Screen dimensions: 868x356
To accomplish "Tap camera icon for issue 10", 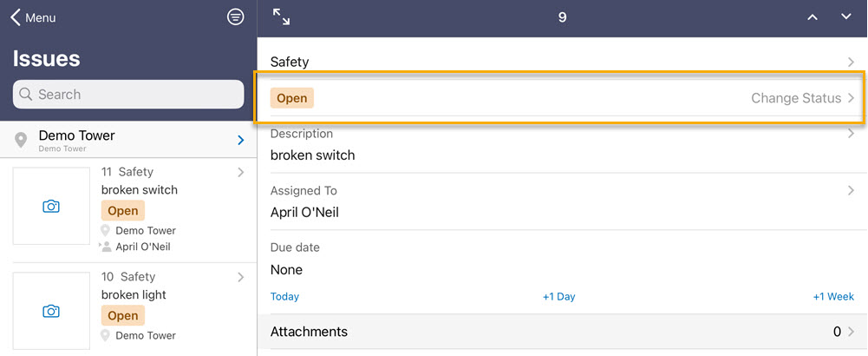I will click(51, 311).
